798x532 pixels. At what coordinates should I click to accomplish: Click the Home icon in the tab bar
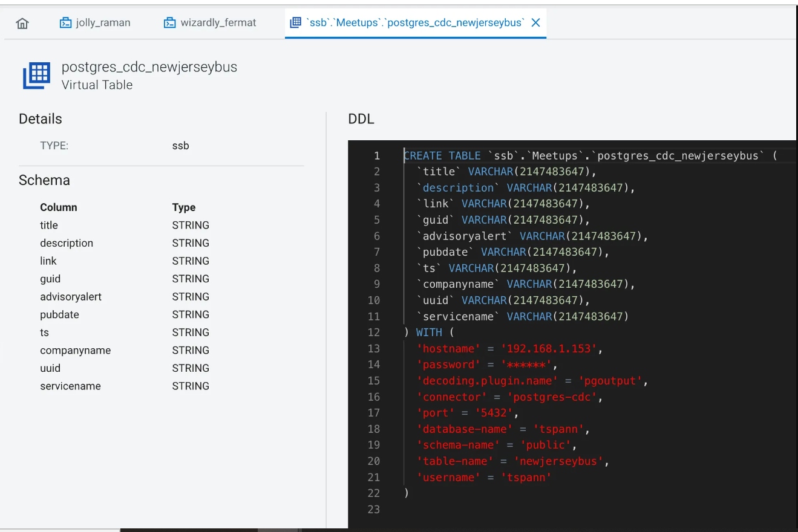[22, 22]
